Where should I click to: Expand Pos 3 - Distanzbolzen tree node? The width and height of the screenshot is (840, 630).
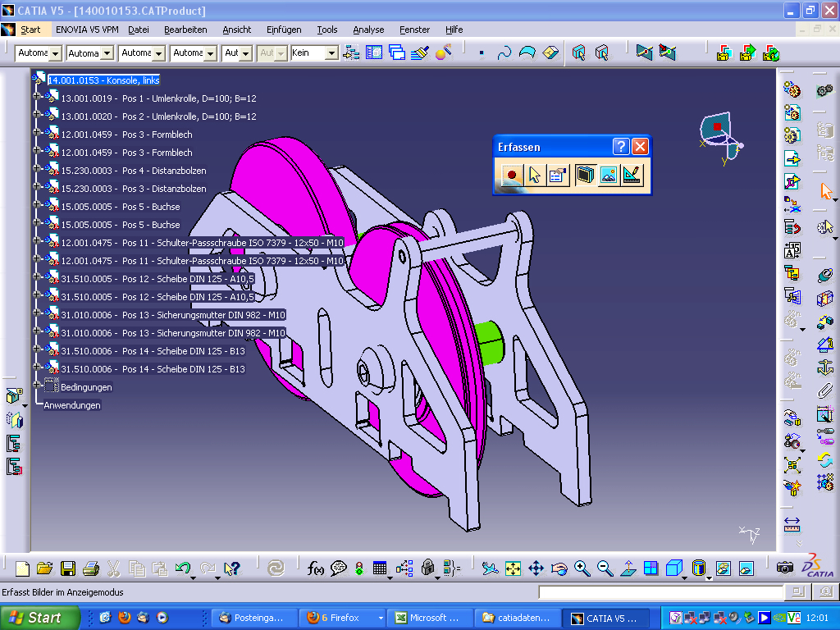click(37, 186)
